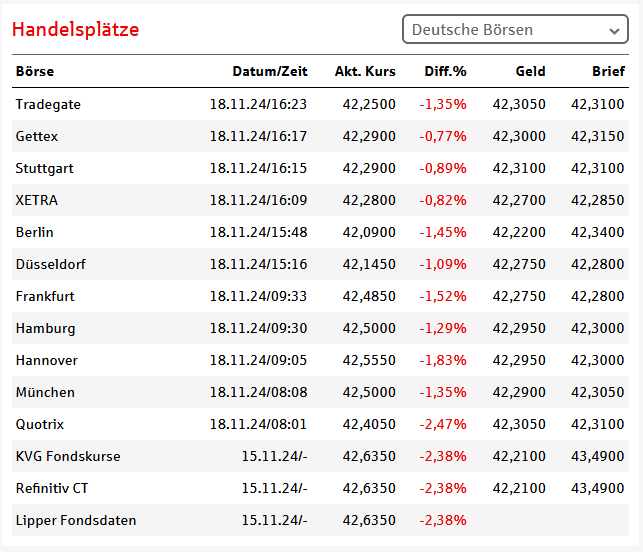Click the Hannover exchange name
Screen dimensions: 643x552
pos(46,360)
